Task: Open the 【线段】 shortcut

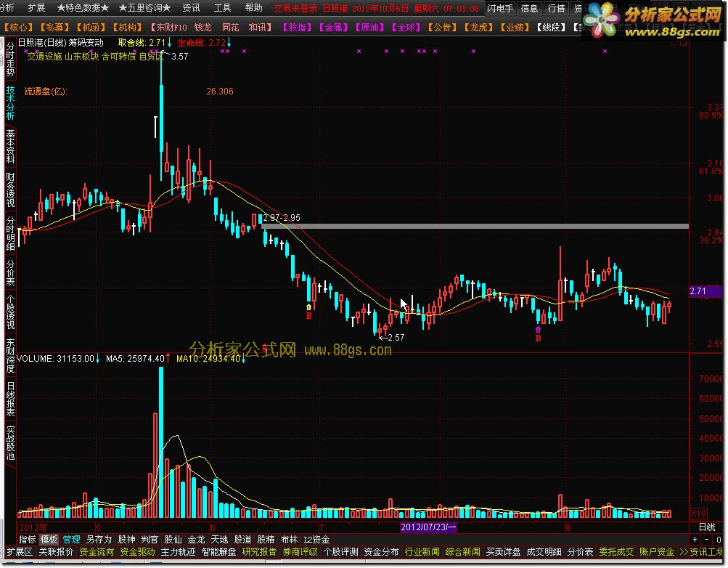Action: [551, 28]
